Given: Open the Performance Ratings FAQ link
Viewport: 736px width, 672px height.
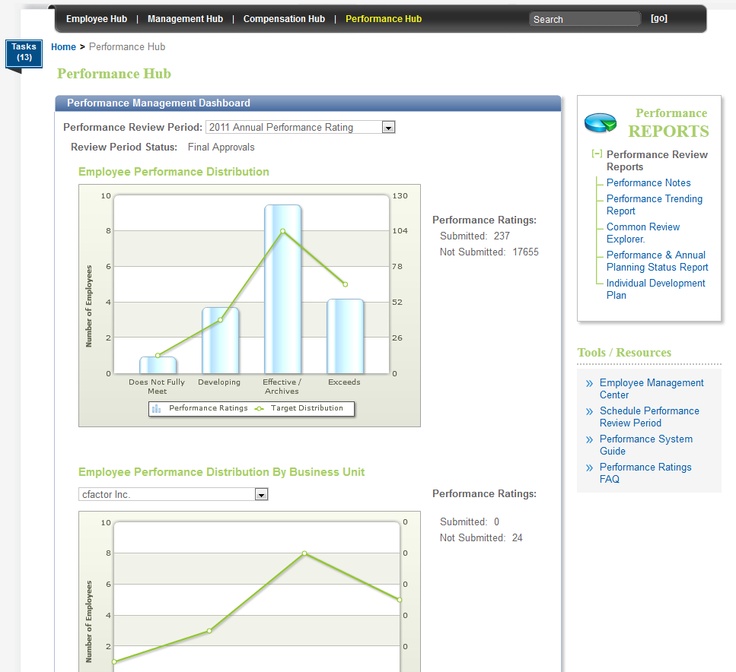Looking at the screenshot, I should 645,473.
